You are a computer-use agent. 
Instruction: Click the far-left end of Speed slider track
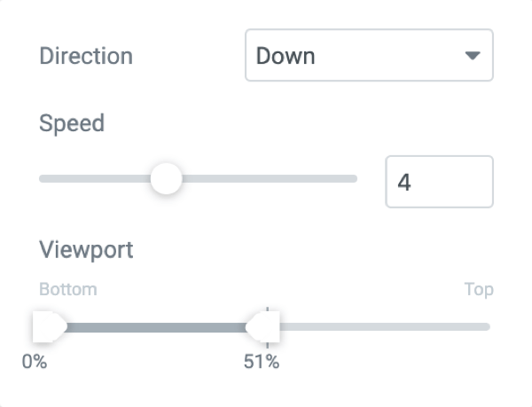point(43,179)
